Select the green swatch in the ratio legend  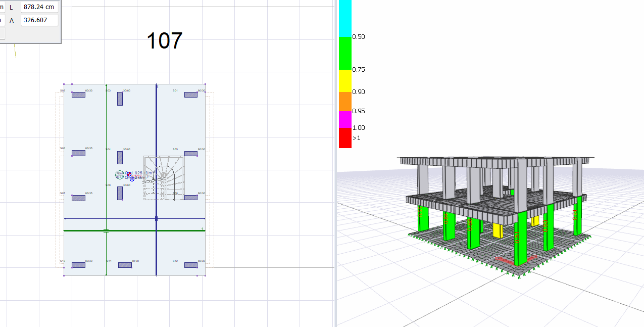345,53
